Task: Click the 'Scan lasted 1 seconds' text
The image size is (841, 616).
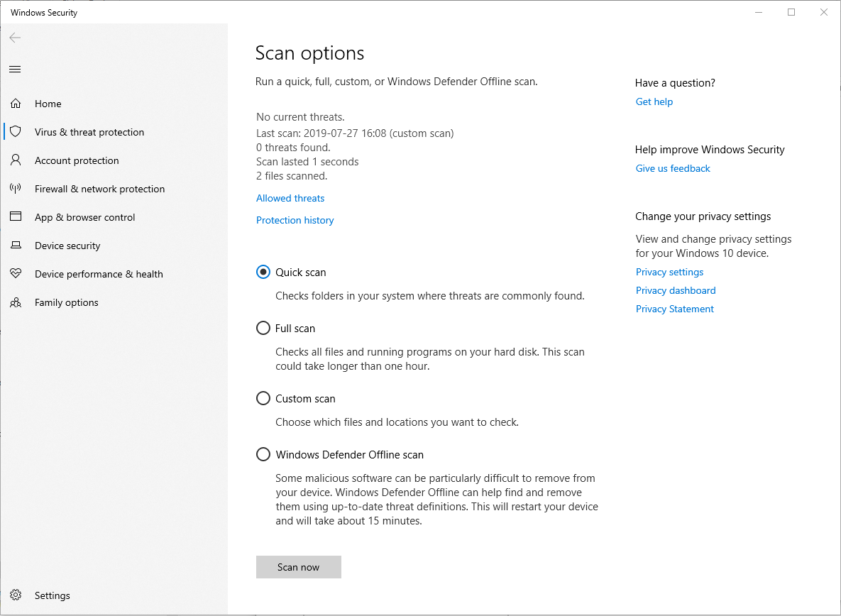Action: (x=307, y=162)
